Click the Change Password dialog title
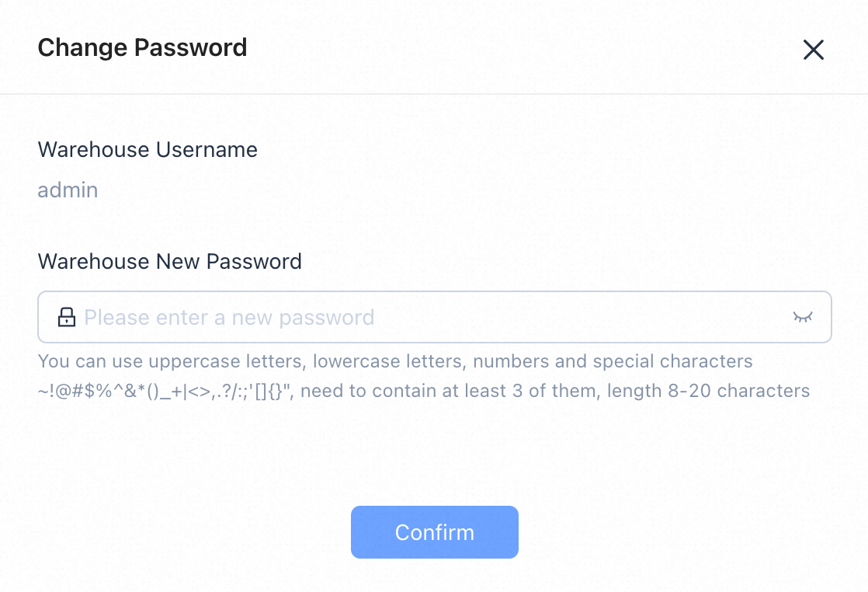 tap(142, 47)
